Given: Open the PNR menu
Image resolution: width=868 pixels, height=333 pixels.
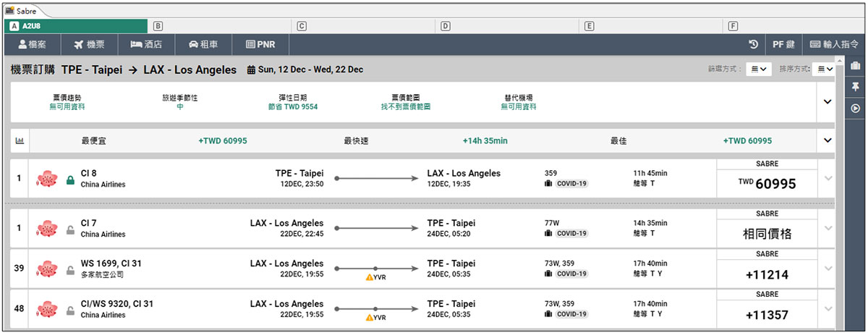Looking at the screenshot, I should (x=260, y=44).
